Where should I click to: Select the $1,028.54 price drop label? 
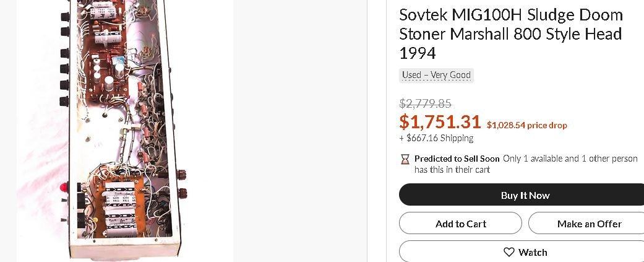point(526,125)
